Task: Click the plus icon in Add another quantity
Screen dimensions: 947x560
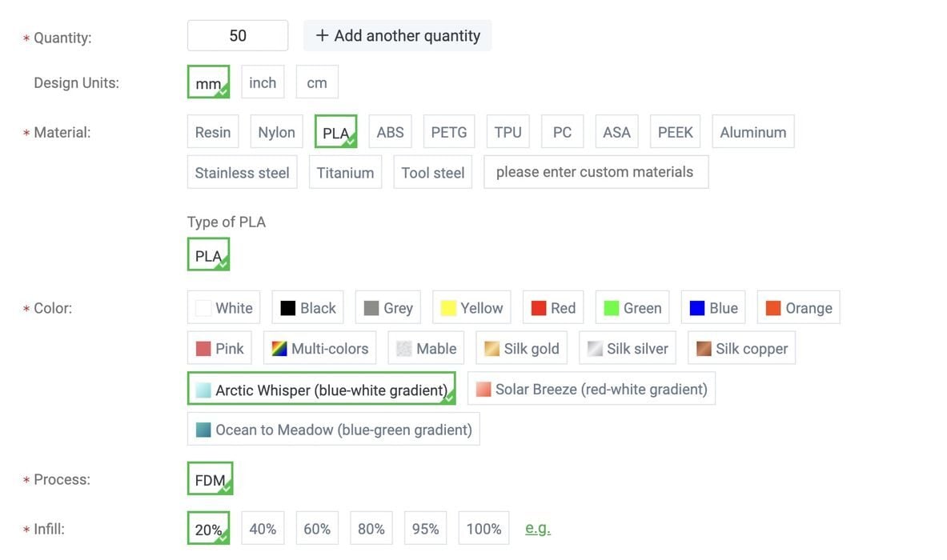Action: pos(322,36)
